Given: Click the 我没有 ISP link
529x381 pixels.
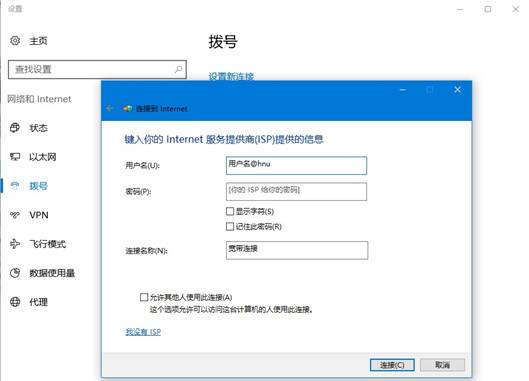Looking at the screenshot, I should pos(143,332).
